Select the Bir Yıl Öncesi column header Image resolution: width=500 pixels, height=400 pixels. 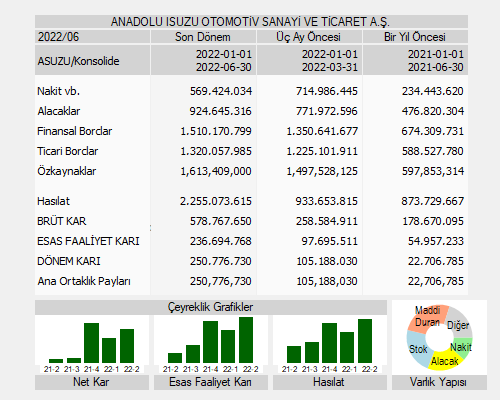click(x=415, y=37)
